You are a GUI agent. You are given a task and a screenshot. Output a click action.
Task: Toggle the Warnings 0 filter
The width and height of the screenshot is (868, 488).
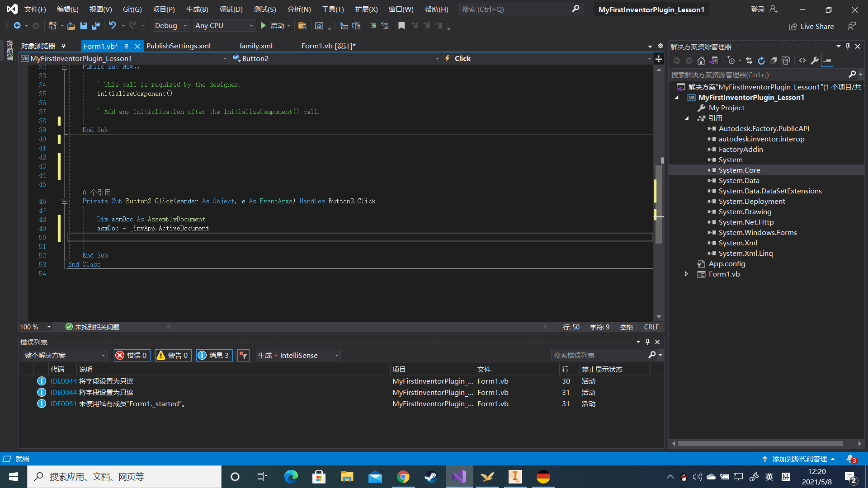click(173, 356)
